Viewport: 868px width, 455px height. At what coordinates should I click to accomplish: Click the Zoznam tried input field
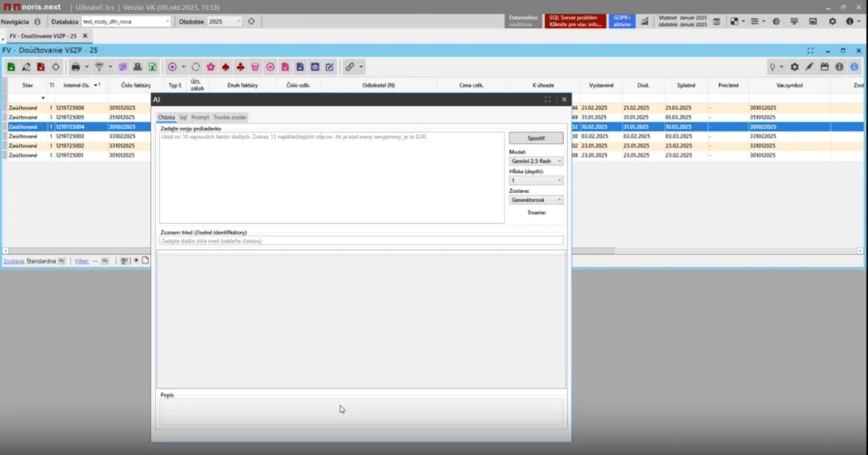click(x=361, y=241)
